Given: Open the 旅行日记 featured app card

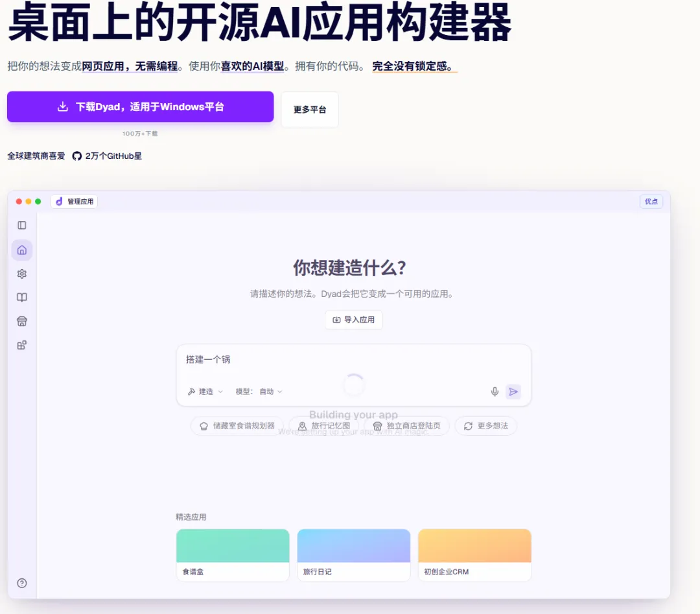Looking at the screenshot, I should (x=354, y=555).
